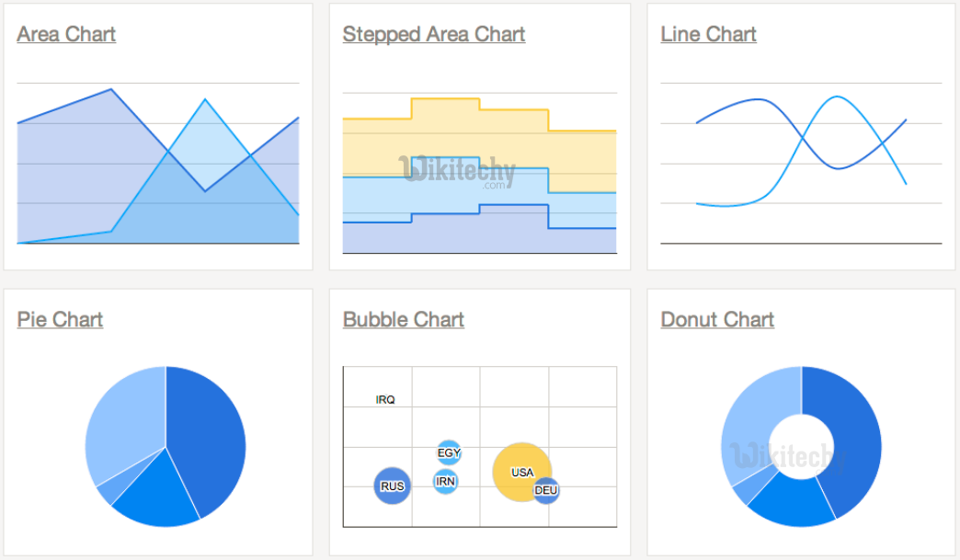This screenshot has height=560, width=960.
Task: Open the Bubble Chart link
Action: point(403,319)
